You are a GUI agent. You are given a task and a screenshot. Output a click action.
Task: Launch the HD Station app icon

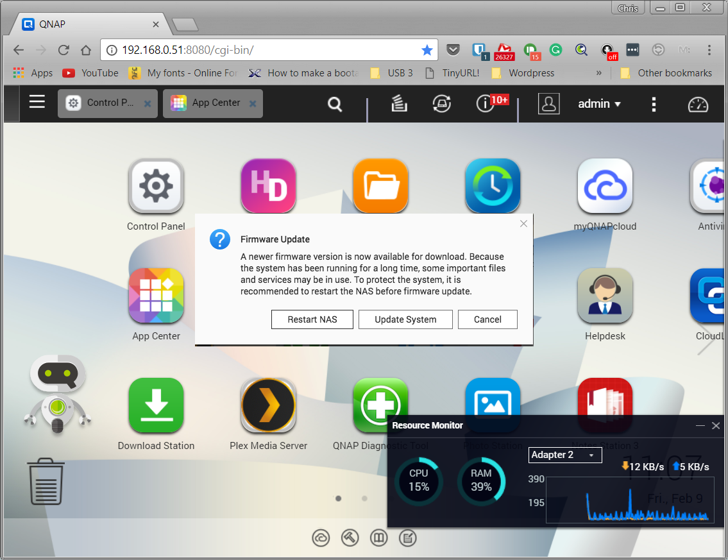tap(268, 186)
